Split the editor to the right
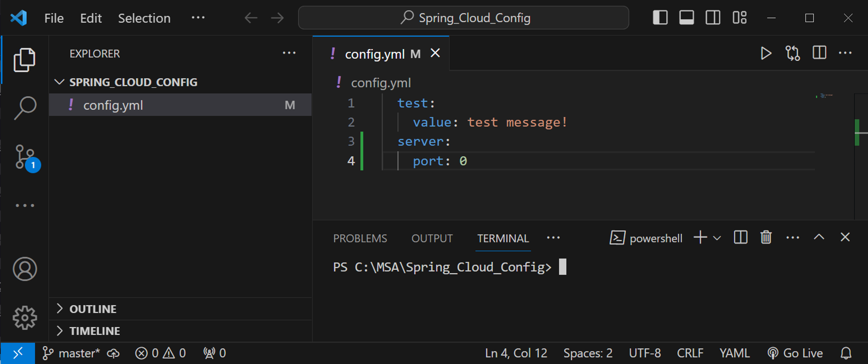868x364 pixels. coord(819,53)
